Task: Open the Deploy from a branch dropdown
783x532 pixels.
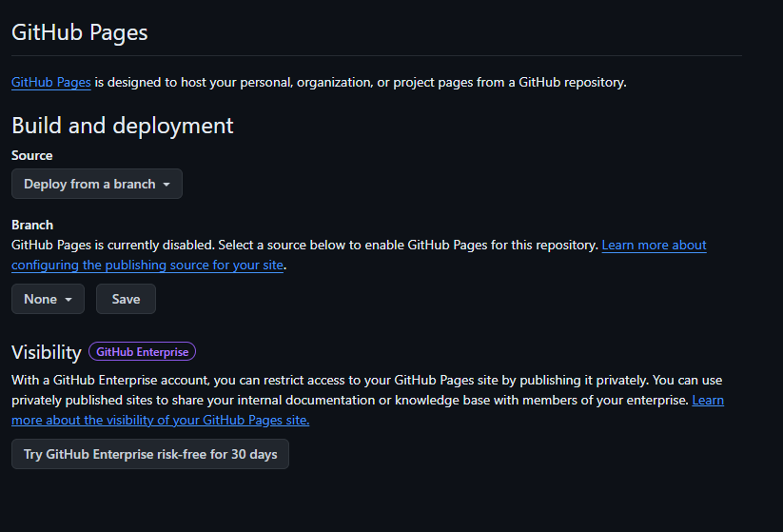Action: pyautogui.click(x=97, y=184)
